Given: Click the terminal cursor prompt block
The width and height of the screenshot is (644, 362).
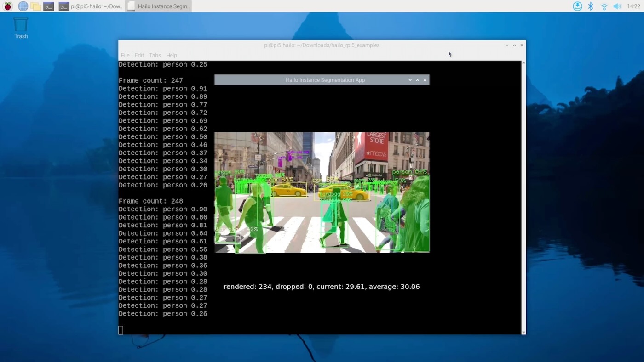Looking at the screenshot, I should pos(121,330).
